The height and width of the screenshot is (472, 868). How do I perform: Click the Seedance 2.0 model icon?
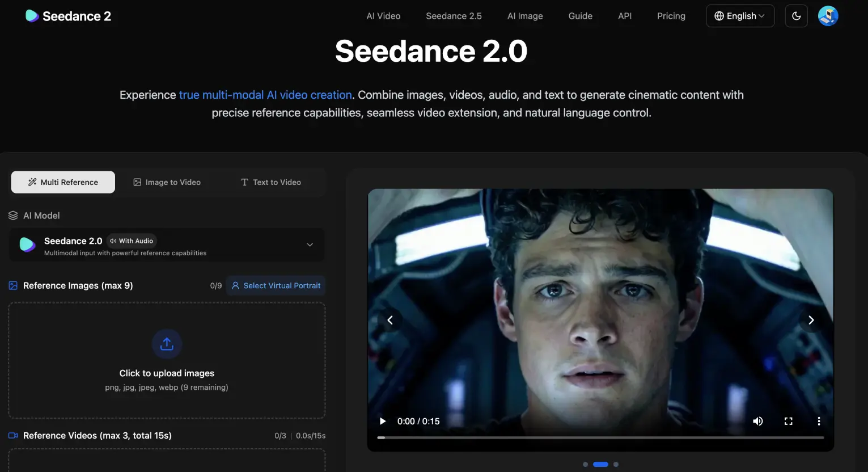(27, 245)
